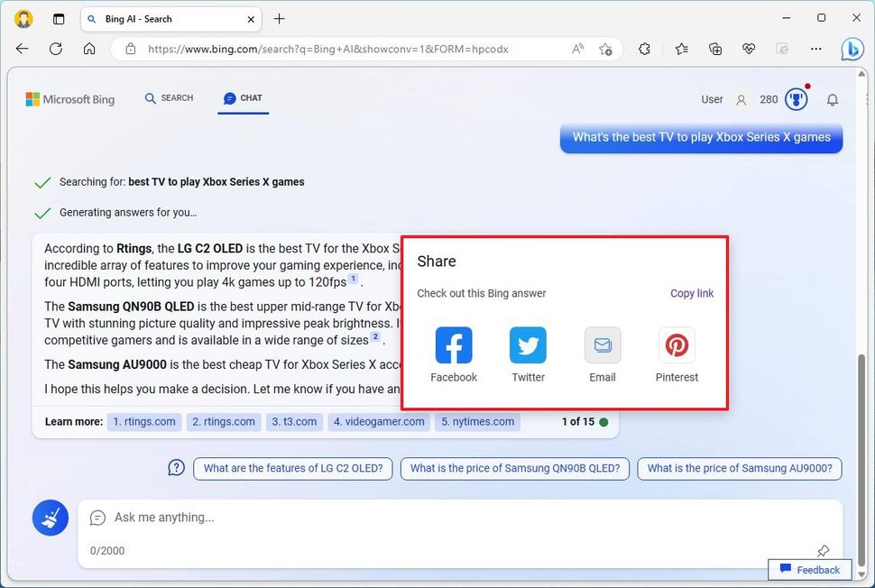Switch to the SEARCH tab
The image size is (875, 588).
pyautogui.click(x=168, y=98)
